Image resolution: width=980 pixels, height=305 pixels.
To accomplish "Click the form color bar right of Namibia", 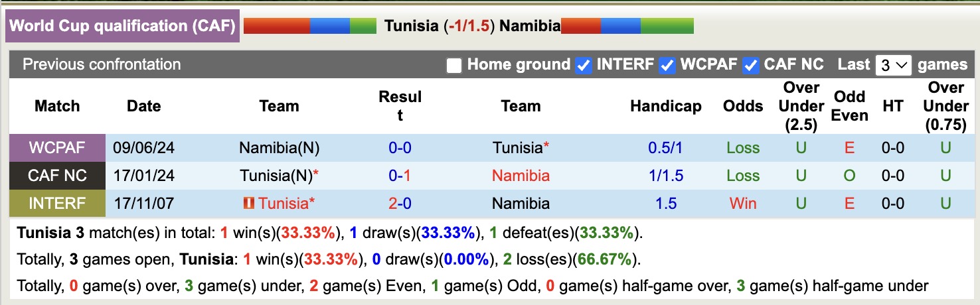I will (x=627, y=26).
